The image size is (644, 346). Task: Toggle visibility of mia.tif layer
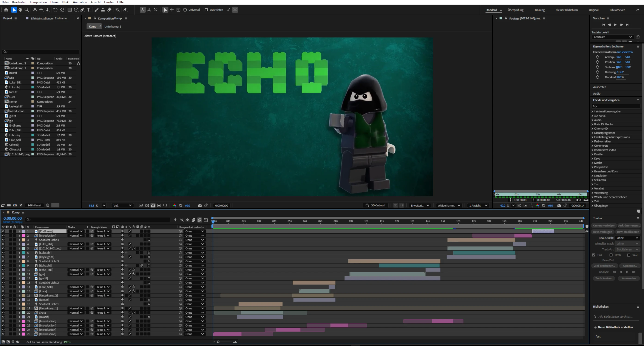pos(3,317)
